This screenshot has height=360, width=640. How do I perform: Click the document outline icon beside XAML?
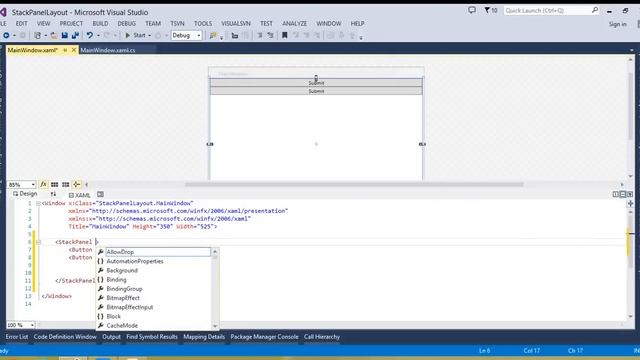pos(100,195)
